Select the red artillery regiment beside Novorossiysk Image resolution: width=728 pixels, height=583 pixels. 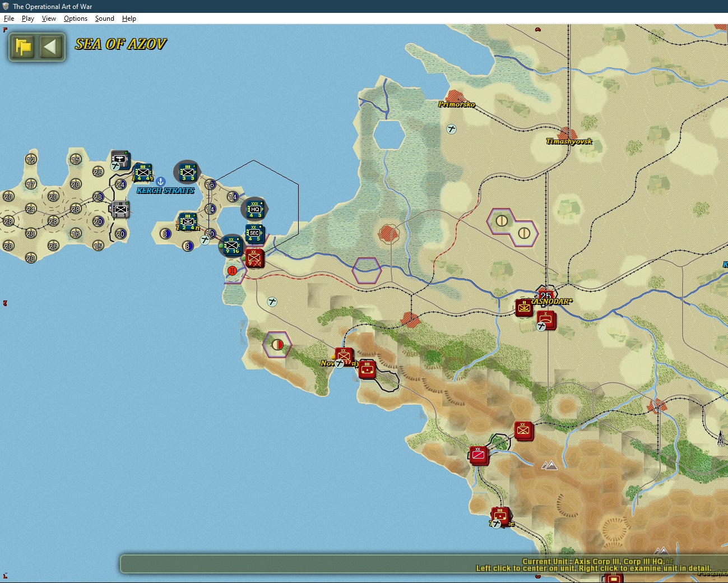click(x=367, y=369)
